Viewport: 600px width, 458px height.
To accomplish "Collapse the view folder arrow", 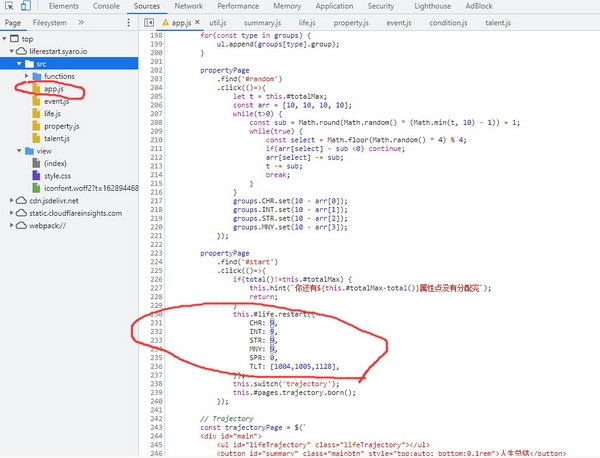I will coord(19,151).
